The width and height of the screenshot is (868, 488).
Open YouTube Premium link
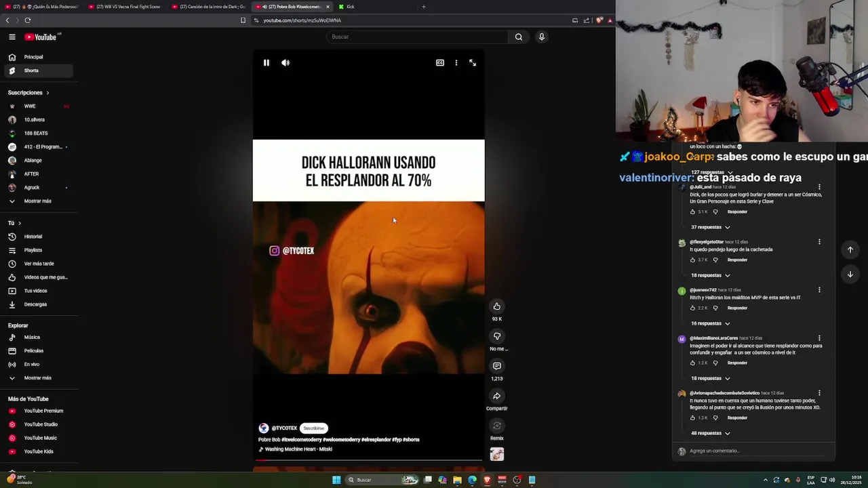38,411
